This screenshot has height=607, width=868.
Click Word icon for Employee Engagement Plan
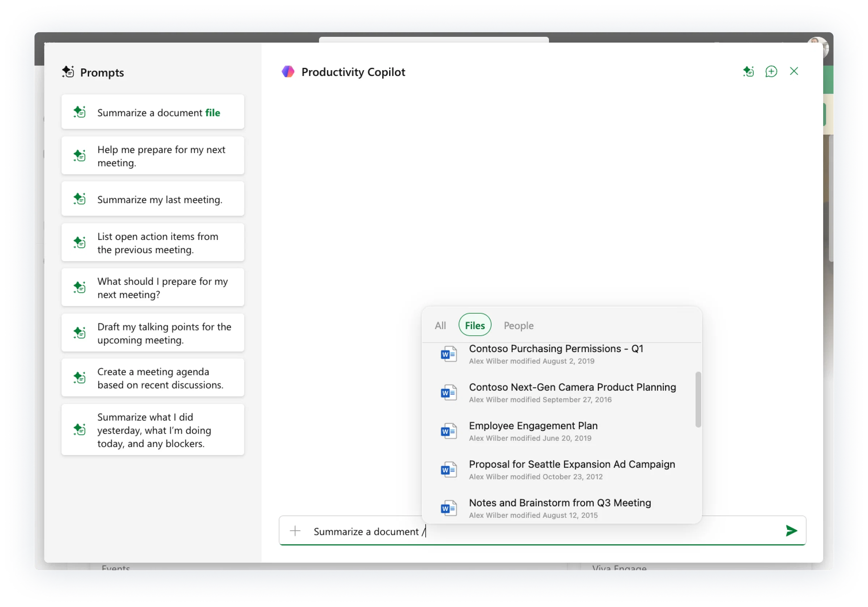pos(449,431)
